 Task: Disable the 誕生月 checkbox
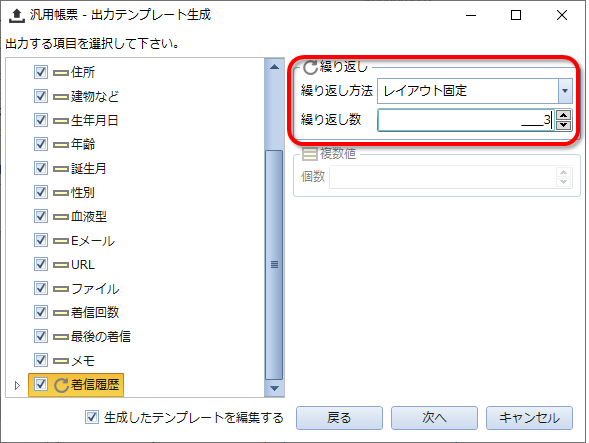pos(41,168)
